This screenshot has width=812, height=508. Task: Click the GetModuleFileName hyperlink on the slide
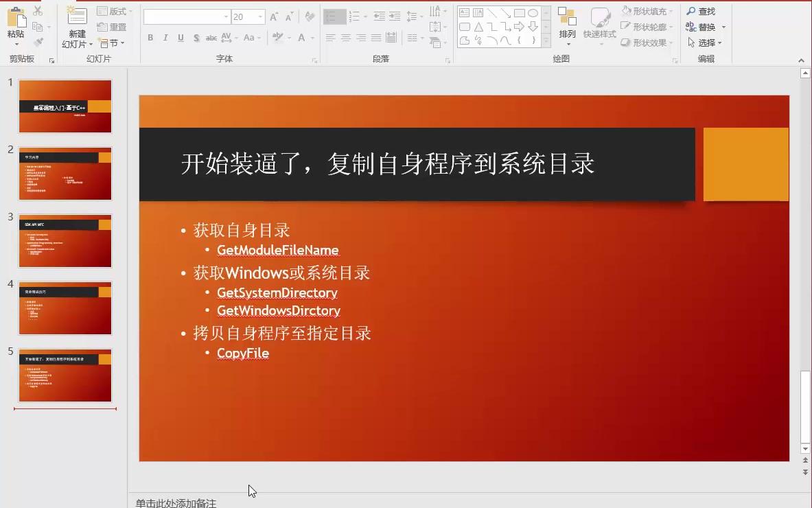pyautogui.click(x=277, y=250)
